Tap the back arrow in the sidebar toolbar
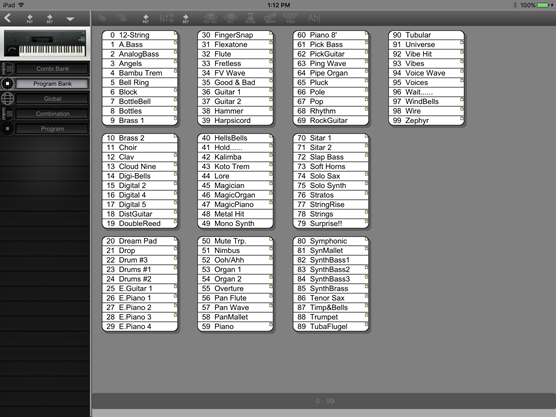The width and height of the screenshot is (556, 417). pos(7,18)
